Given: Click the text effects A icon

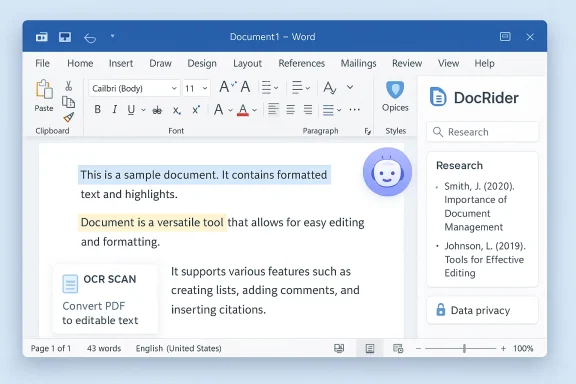Looking at the screenshot, I should click(x=219, y=109).
